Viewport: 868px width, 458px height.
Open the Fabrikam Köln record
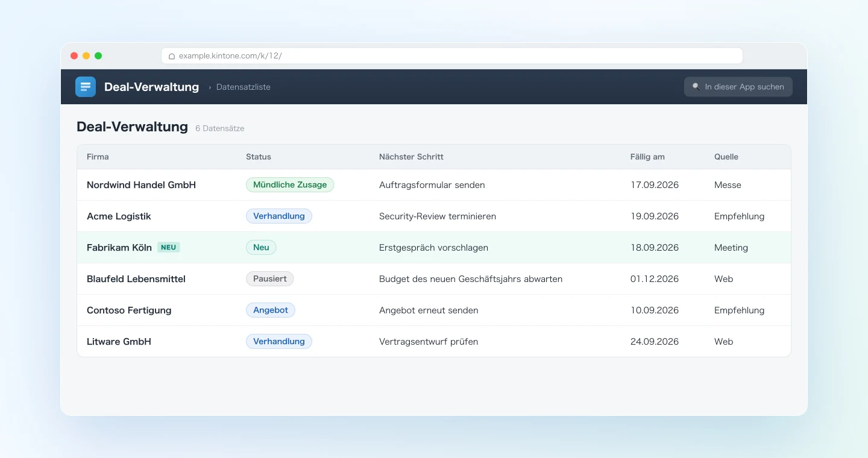pos(119,248)
